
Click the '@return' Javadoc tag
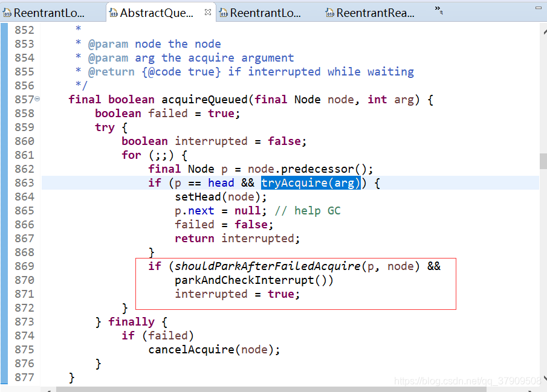coord(111,72)
